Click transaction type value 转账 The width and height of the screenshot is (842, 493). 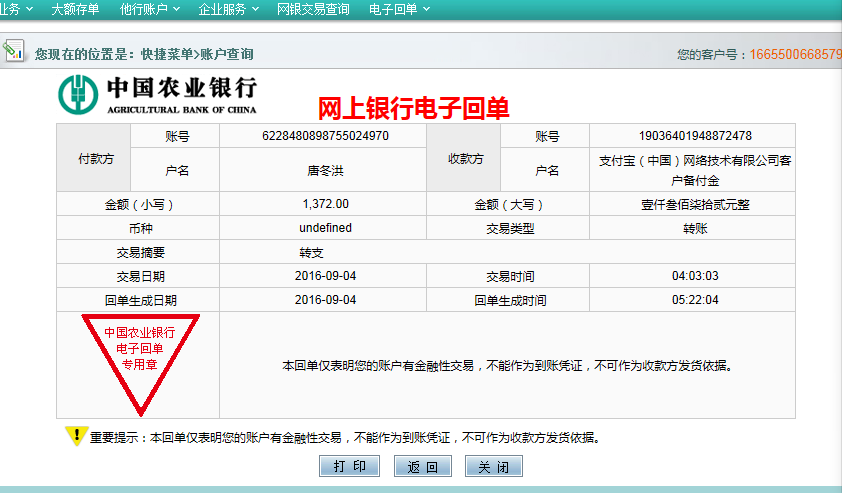coord(695,228)
